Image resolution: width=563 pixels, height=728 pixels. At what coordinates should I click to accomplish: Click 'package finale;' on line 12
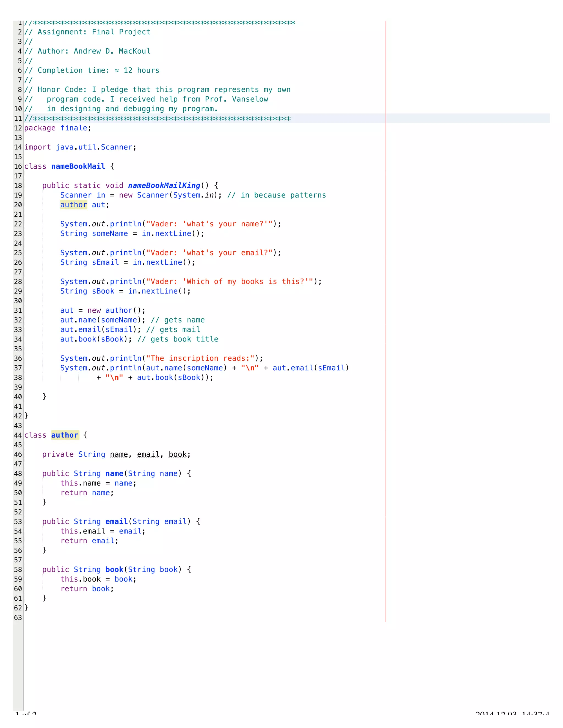point(57,128)
